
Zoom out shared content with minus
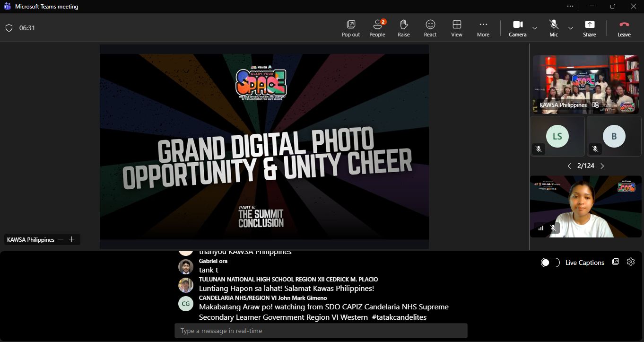point(61,239)
